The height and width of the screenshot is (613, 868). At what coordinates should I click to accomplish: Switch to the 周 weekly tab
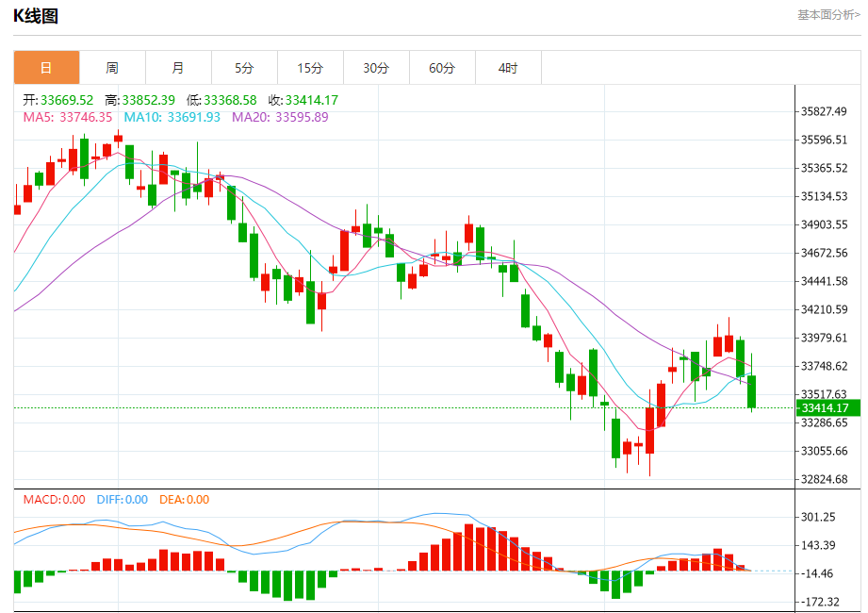112,68
